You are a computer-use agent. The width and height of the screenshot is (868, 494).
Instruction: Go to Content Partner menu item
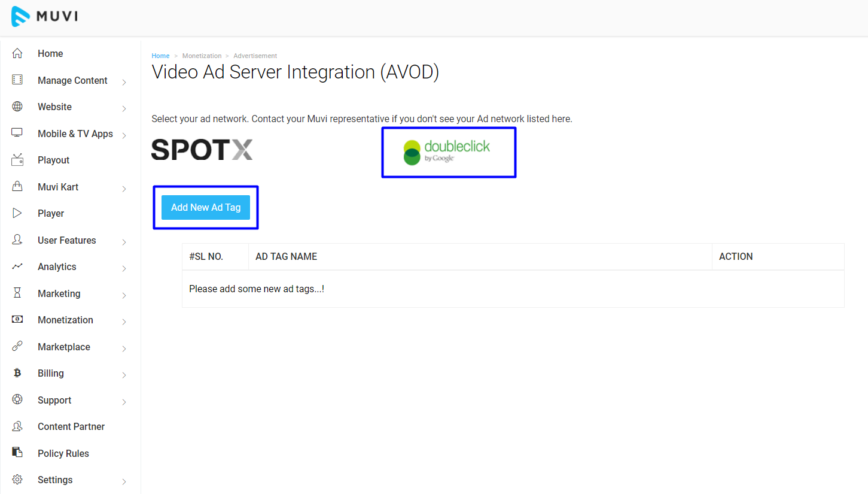pyautogui.click(x=71, y=426)
